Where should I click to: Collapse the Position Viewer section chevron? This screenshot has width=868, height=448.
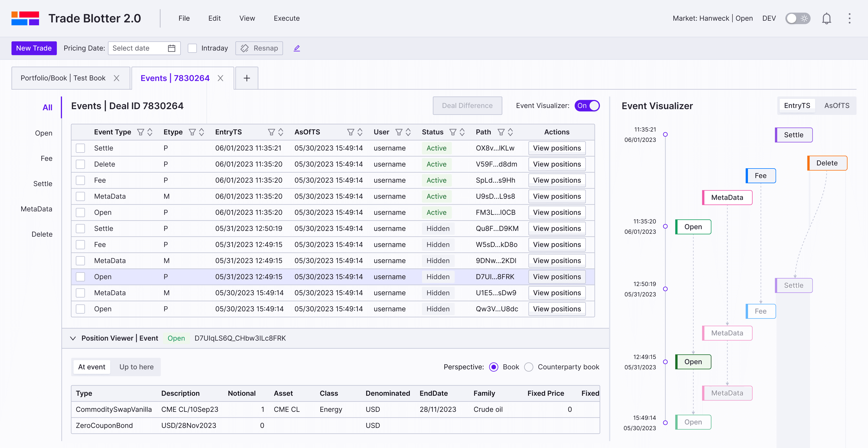[x=73, y=338]
